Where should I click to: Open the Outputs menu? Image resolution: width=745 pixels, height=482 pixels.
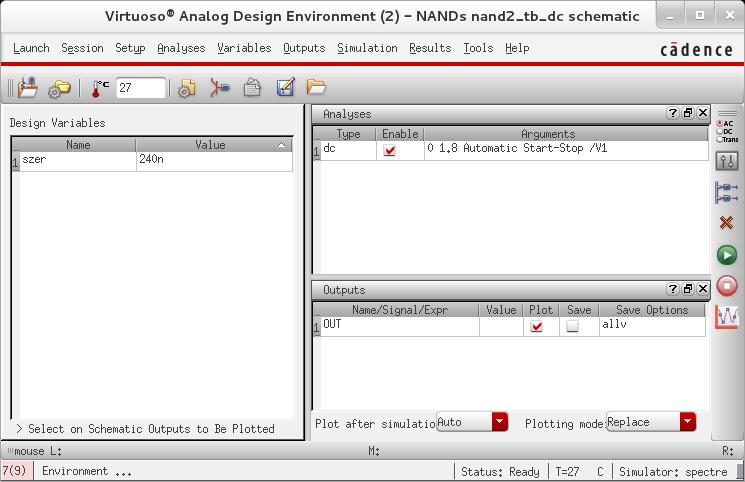click(x=304, y=48)
